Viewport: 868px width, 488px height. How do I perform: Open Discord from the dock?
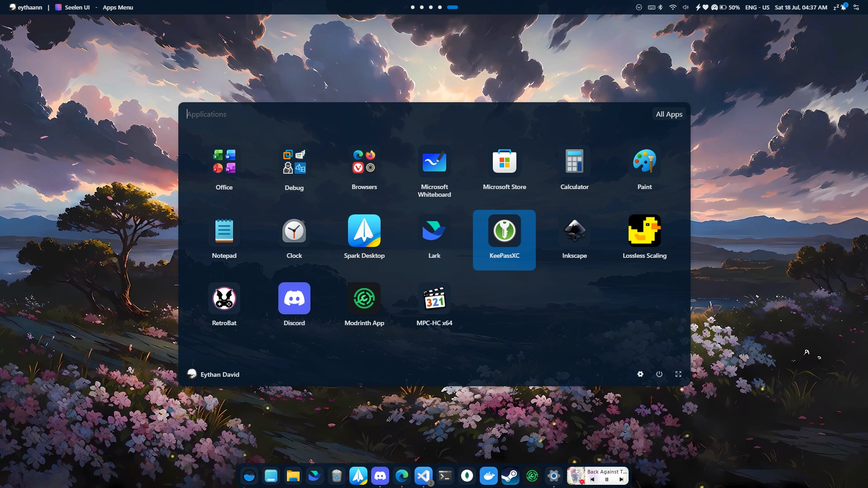(380, 476)
